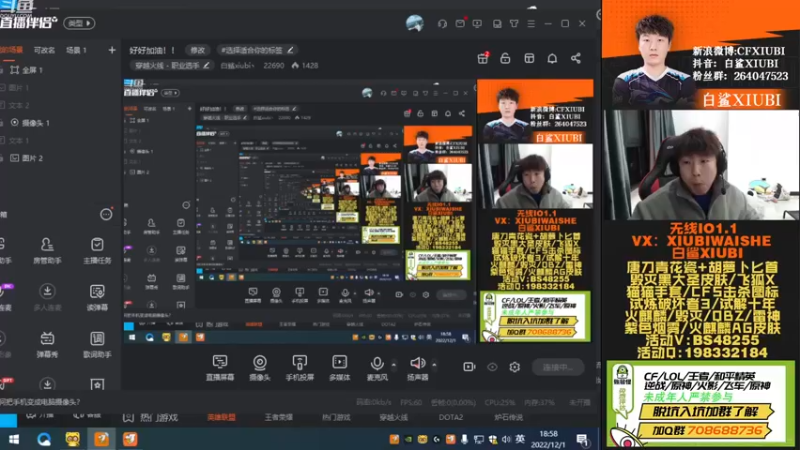
Task: Select the 英雄联盟 game tab
Action: click(x=221, y=417)
